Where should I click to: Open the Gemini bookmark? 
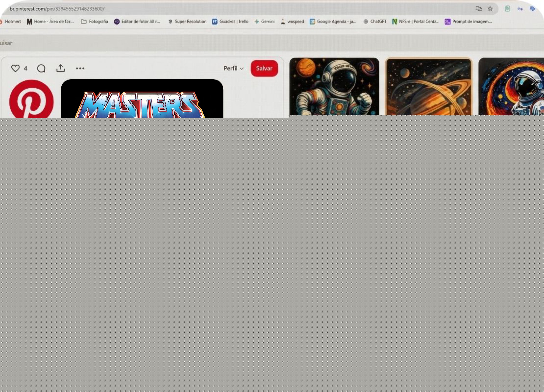coord(264,22)
